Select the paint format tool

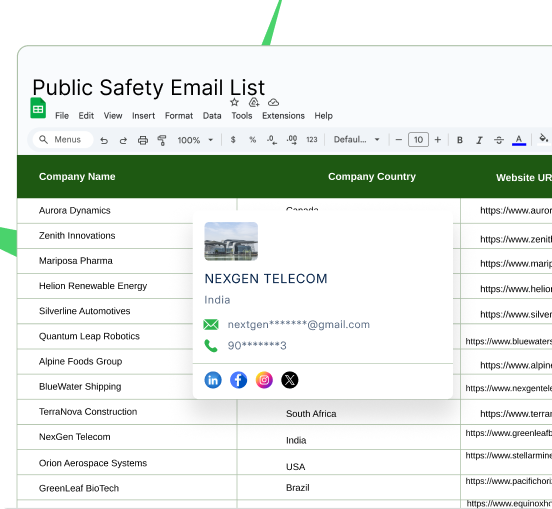(x=162, y=140)
